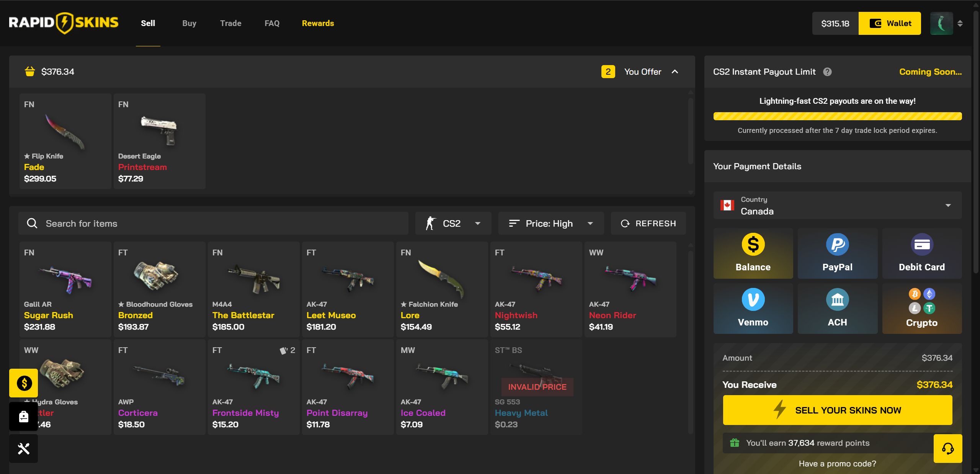
Task: Collapse the You Offer panel
Action: [x=675, y=72]
